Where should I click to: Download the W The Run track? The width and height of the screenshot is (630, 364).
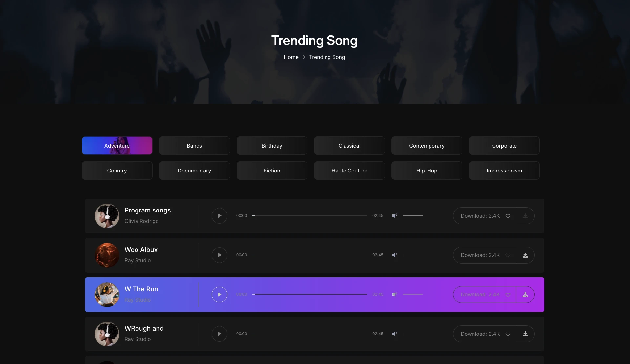point(525,294)
